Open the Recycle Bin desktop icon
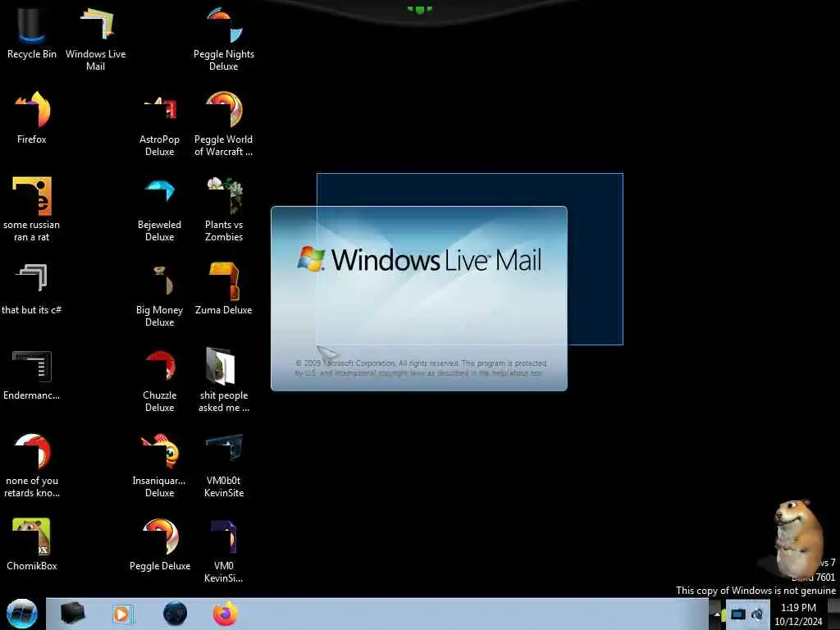The image size is (840, 630). 32,34
